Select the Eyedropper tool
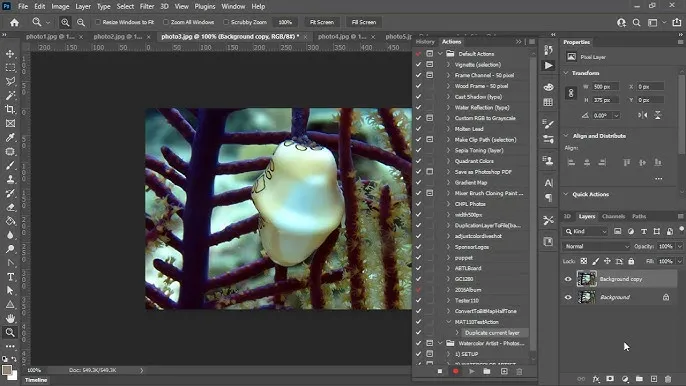The image size is (686, 386). (10, 137)
